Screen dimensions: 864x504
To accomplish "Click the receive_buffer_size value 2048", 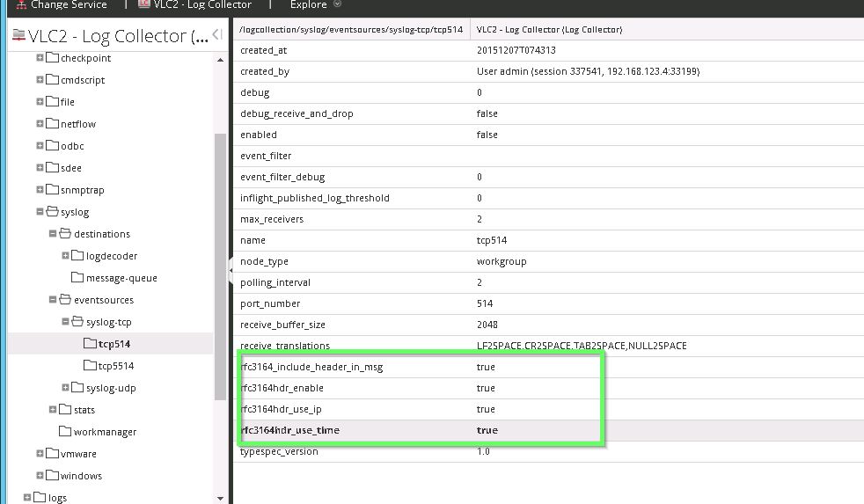I will click(x=487, y=325).
